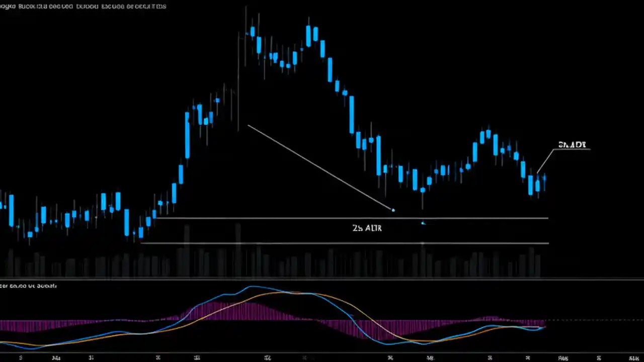Collapse the main price chart pane
Screen dimensions: 644x362
pos(322,280)
